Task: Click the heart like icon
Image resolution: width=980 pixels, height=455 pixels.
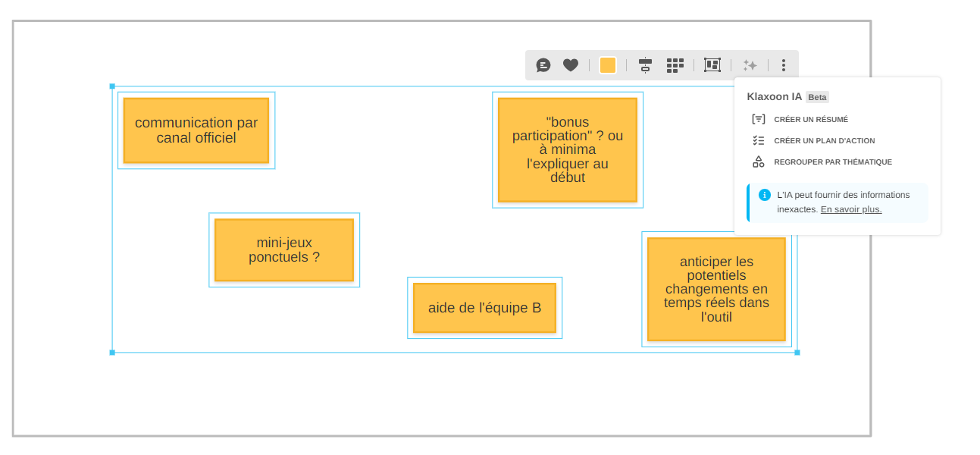Action: coord(571,65)
